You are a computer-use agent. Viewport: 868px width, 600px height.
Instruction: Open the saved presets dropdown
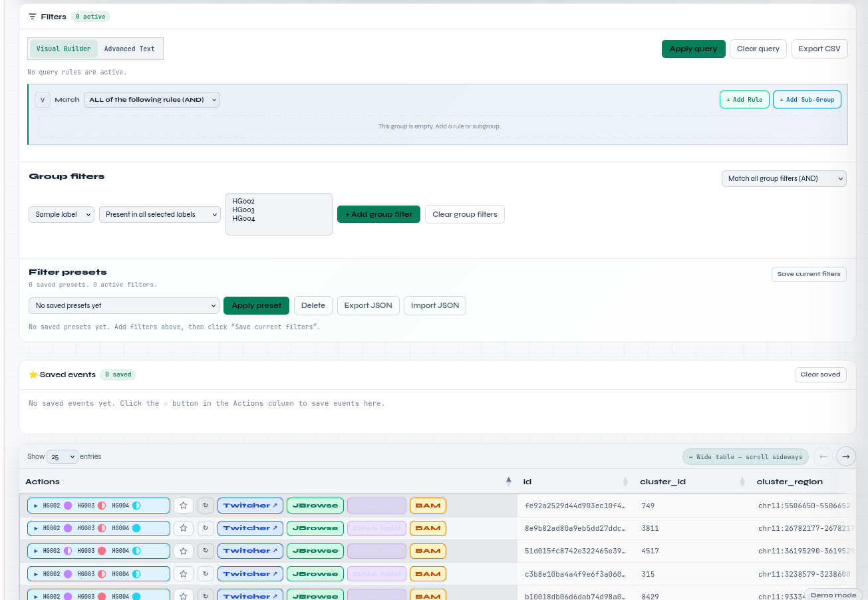point(124,305)
